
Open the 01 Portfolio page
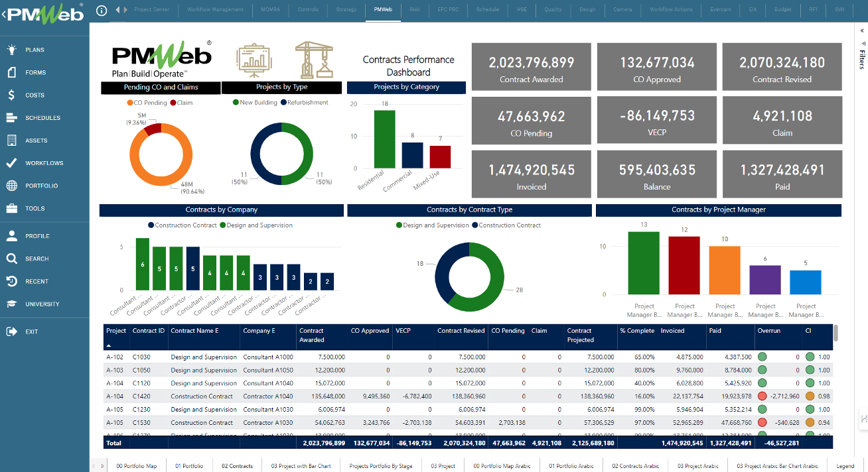coord(189,465)
